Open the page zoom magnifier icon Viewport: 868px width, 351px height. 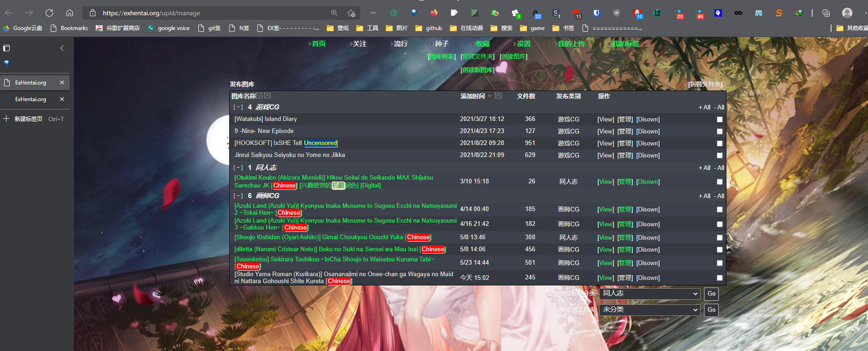point(334,13)
